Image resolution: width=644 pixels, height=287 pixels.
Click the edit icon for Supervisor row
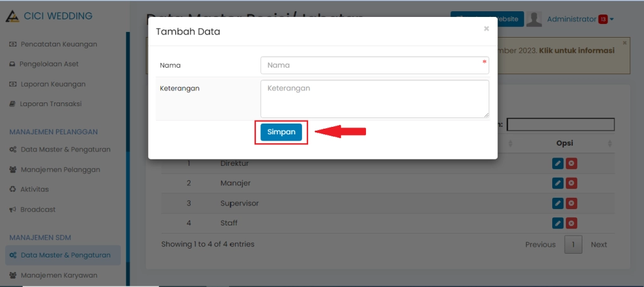pyautogui.click(x=557, y=203)
